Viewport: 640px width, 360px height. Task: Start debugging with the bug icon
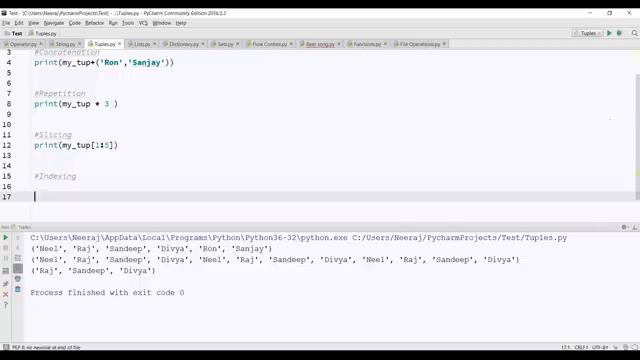619,33
